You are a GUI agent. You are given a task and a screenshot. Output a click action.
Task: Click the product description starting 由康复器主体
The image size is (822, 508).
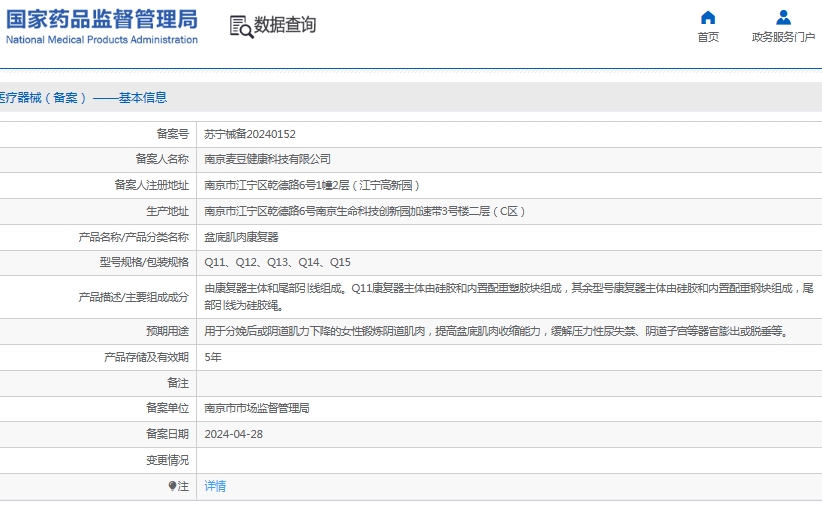click(x=509, y=297)
